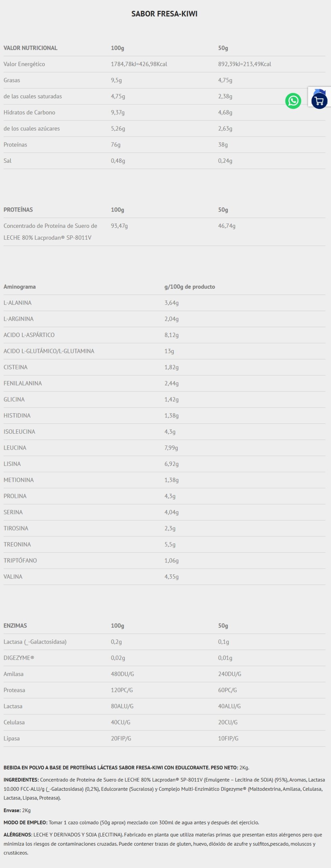Open the floating shopping cart icon
The image size is (331, 868).
(x=319, y=101)
